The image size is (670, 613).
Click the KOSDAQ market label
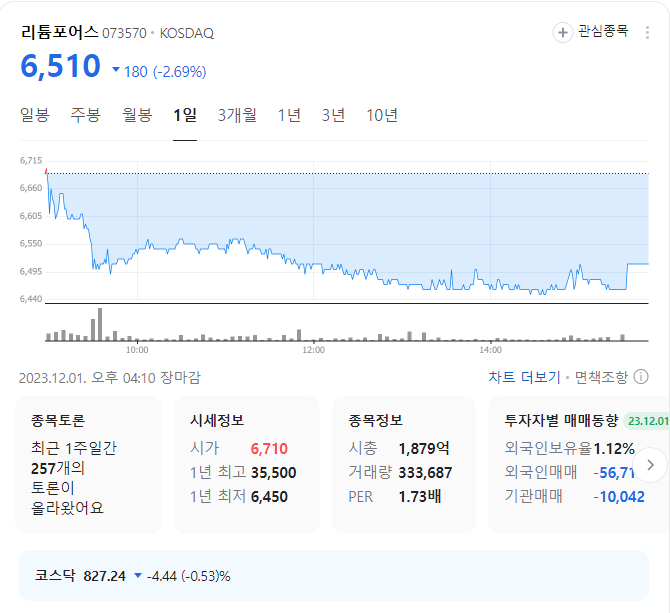point(187,33)
